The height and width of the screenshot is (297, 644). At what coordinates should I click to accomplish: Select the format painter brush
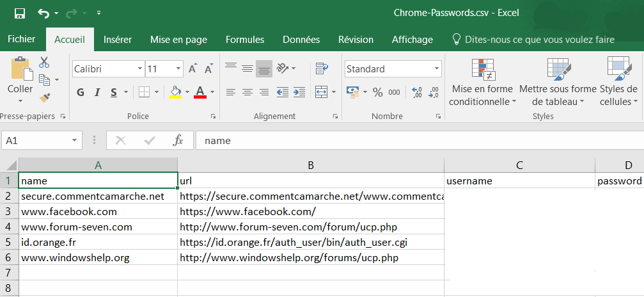coord(44,97)
